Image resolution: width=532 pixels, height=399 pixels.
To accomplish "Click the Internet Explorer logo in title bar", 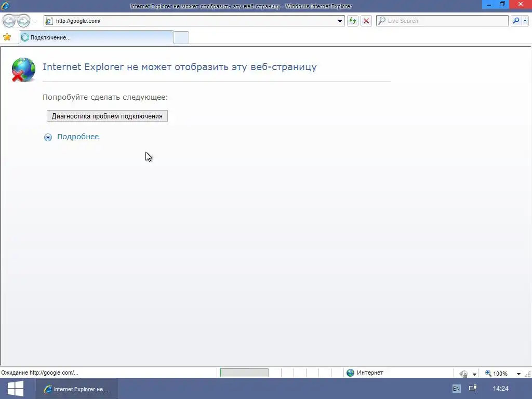I will [5, 6].
